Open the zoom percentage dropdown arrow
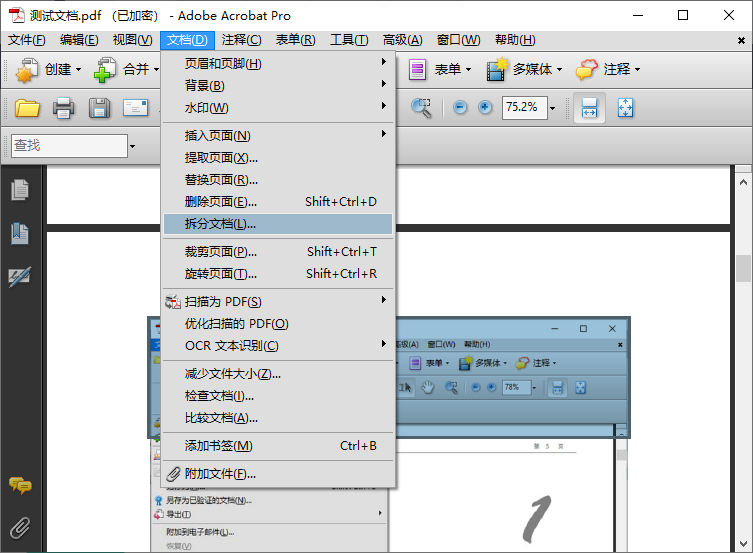The height and width of the screenshot is (553, 753). (552, 108)
